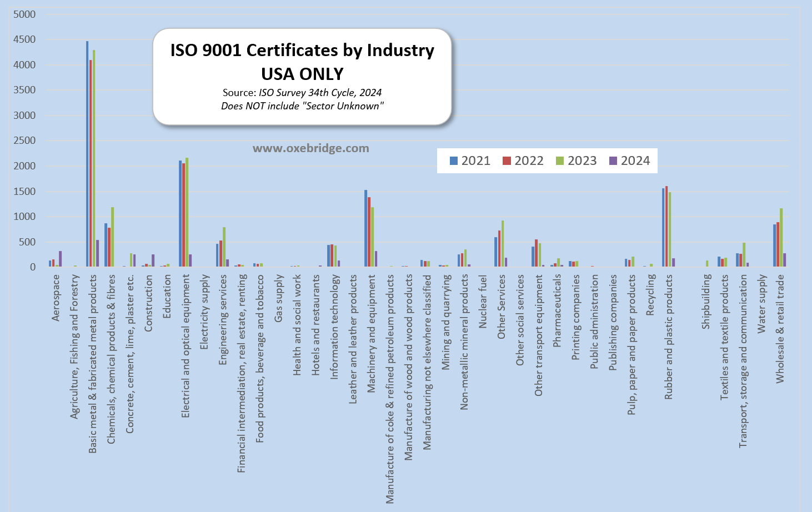Click the green 2023 legend swatch
Screen dimensions: 812x512
[560, 161]
